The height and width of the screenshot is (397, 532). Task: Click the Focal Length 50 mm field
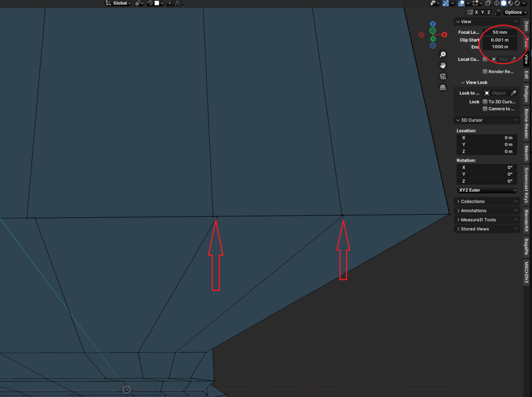click(x=500, y=32)
